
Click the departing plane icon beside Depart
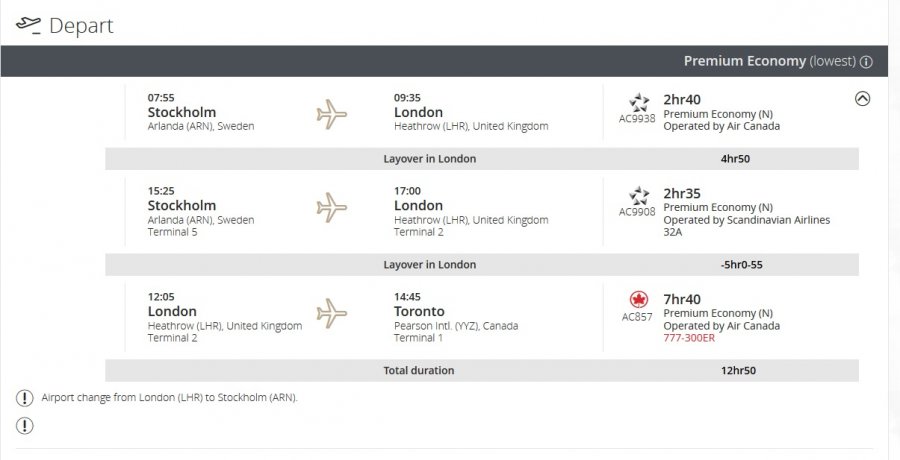(x=28, y=23)
